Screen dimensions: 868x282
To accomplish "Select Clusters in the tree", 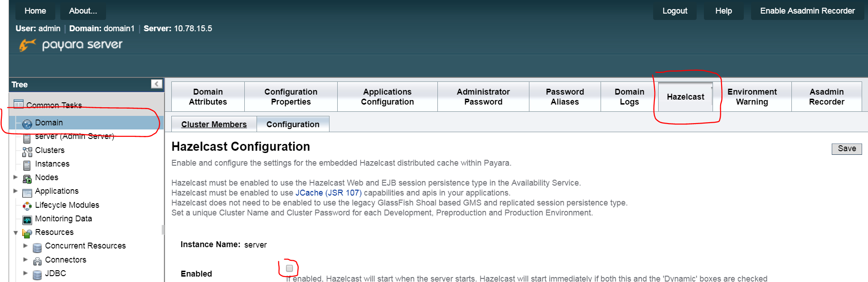I will [x=50, y=150].
